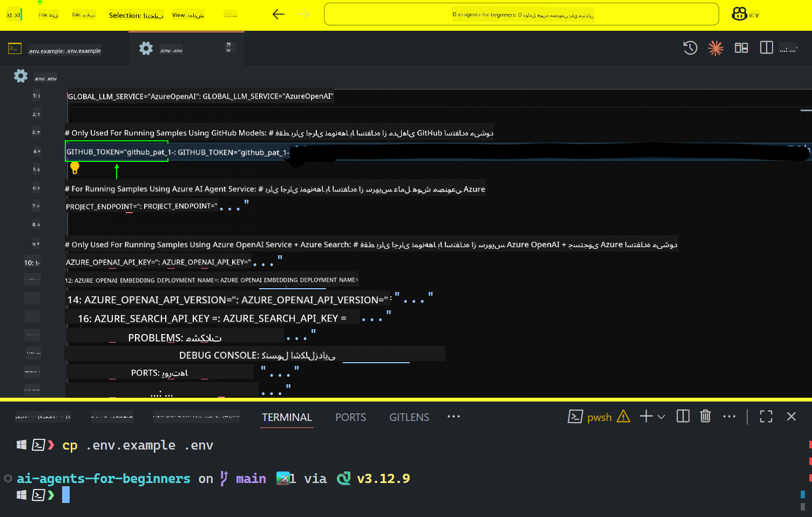The image size is (812, 517).
Task: Split the terminal pane
Action: pos(683,416)
